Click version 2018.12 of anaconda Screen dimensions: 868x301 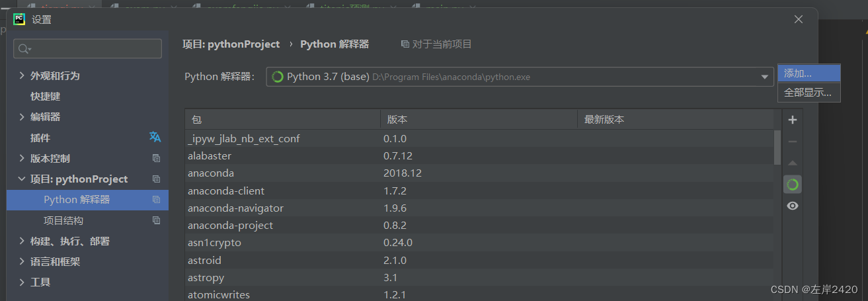tap(403, 173)
